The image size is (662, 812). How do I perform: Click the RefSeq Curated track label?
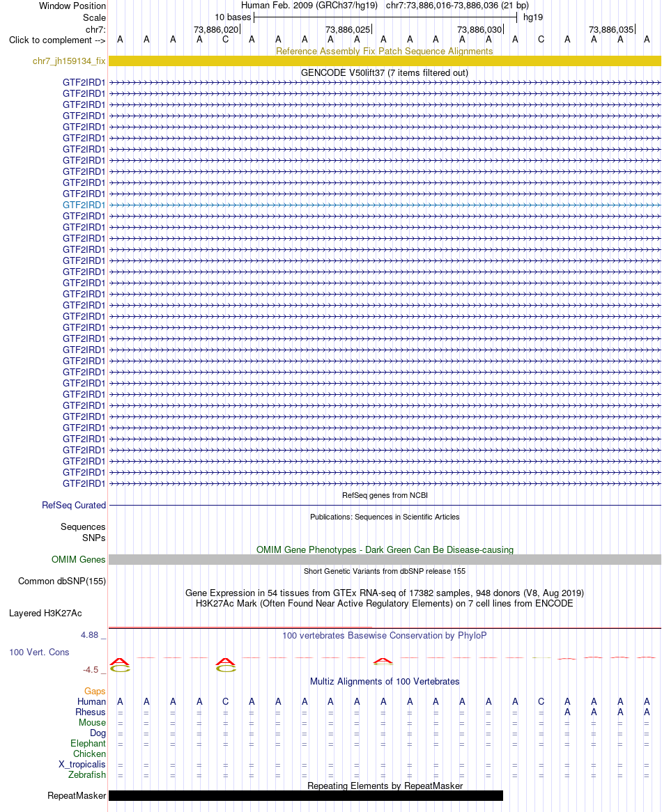74,506
